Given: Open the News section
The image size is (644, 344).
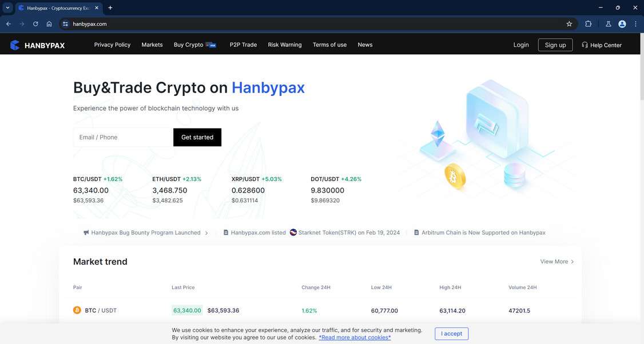Looking at the screenshot, I should pyautogui.click(x=365, y=45).
